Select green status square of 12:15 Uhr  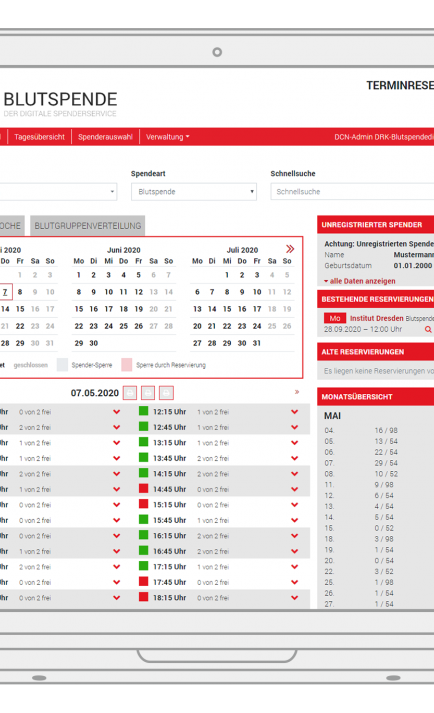click(143, 411)
